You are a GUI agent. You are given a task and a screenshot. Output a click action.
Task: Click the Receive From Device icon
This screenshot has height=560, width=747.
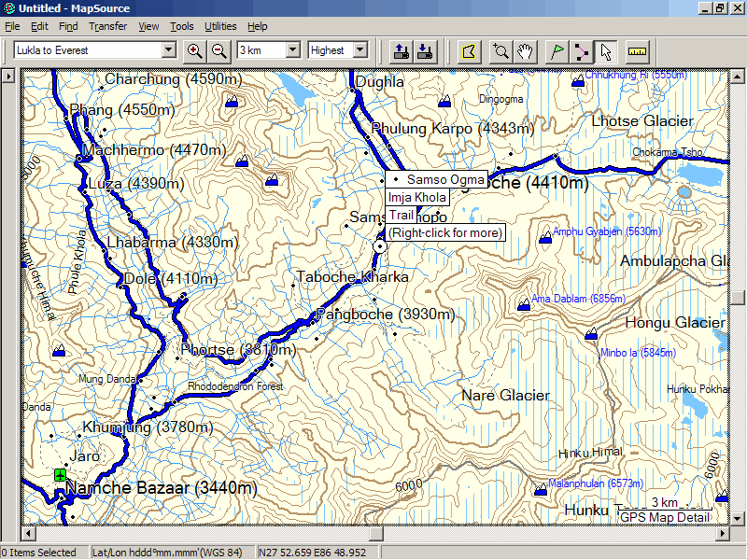425,51
